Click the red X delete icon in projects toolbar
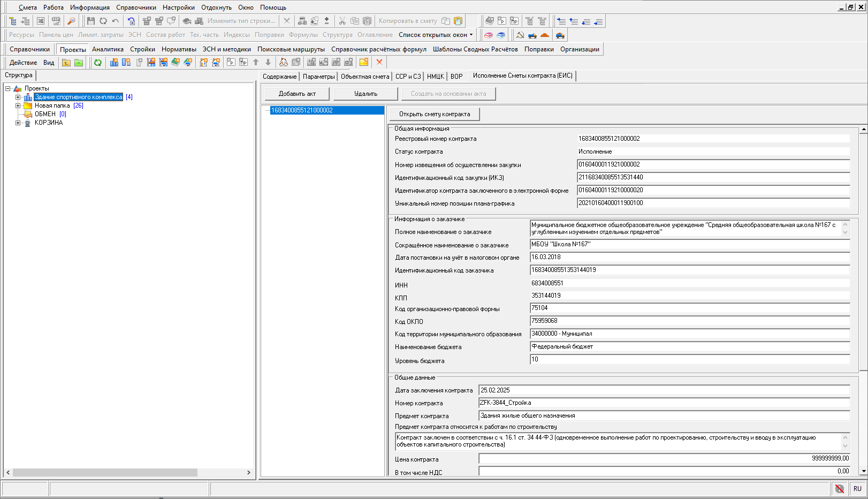 [x=379, y=62]
